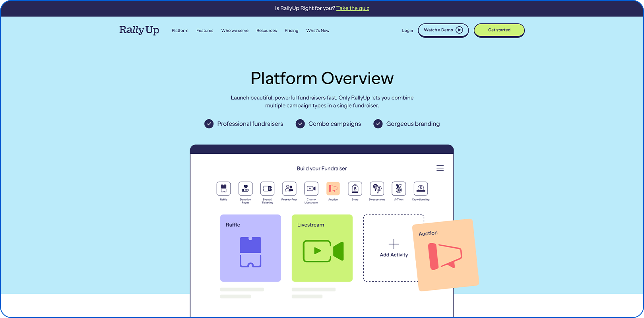Click the Add Activity text
The width and height of the screenshot is (644, 318).
394,255
